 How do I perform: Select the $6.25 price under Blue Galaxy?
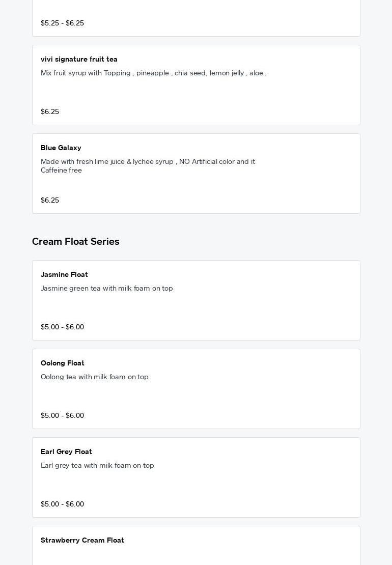pyautogui.click(x=50, y=201)
